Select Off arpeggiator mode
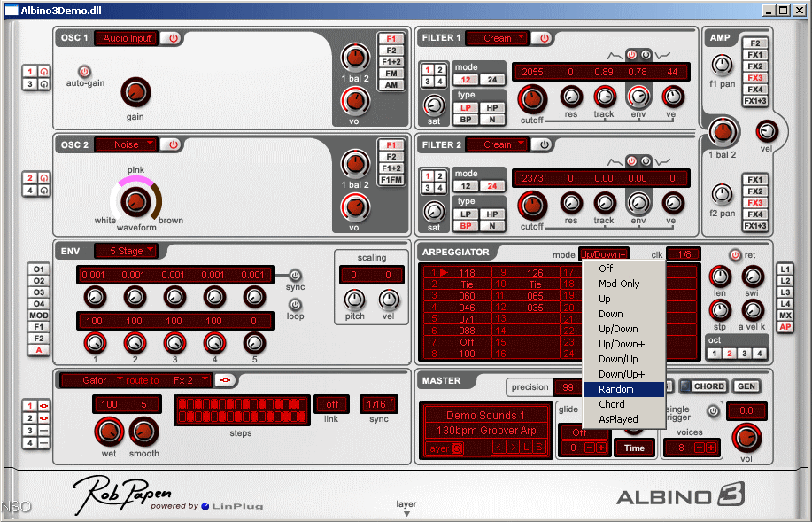This screenshot has height=522, width=812. point(624,269)
